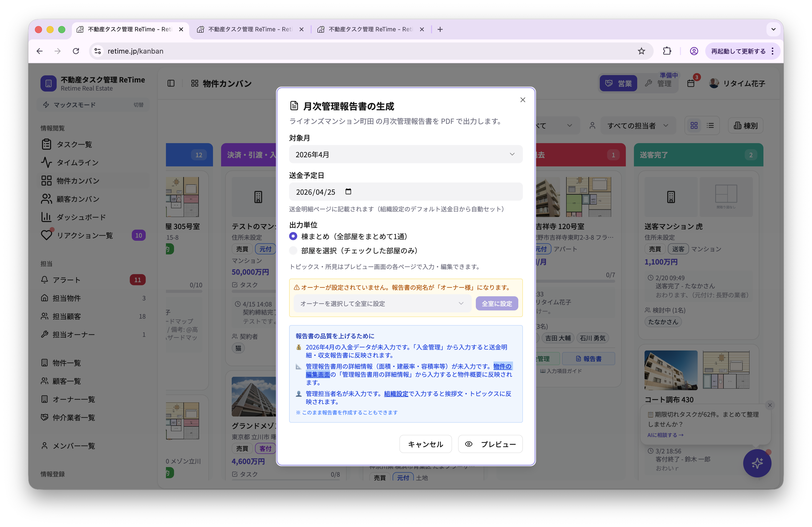Image resolution: width=812 pixels, height=527 pixels.
Task: Go back in browser
Action: [x=39, y=51]
